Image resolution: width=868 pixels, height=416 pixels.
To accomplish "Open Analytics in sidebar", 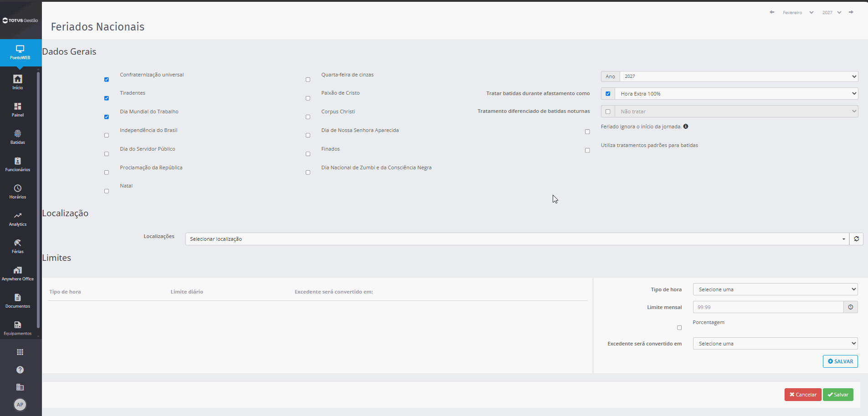I will coord(18,218).
